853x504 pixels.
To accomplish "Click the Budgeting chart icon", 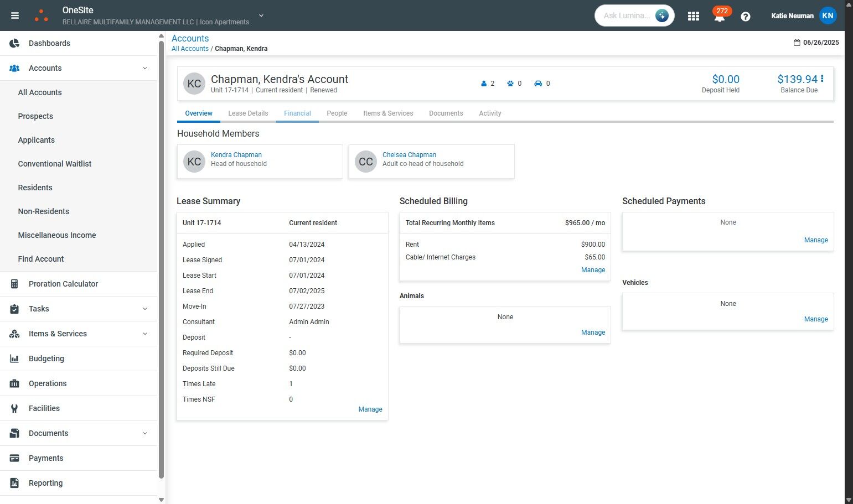I will click(15, 358).
